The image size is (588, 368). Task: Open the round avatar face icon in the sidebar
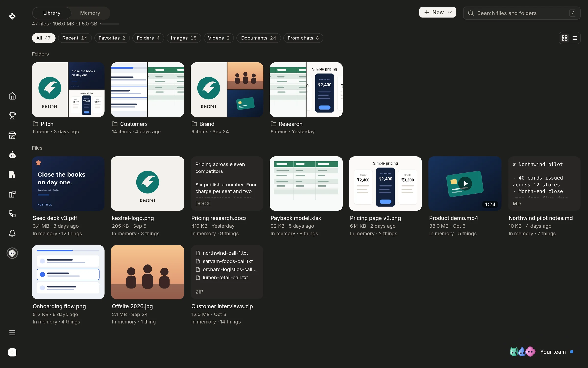pyautogui.click(x=12, y=253)
